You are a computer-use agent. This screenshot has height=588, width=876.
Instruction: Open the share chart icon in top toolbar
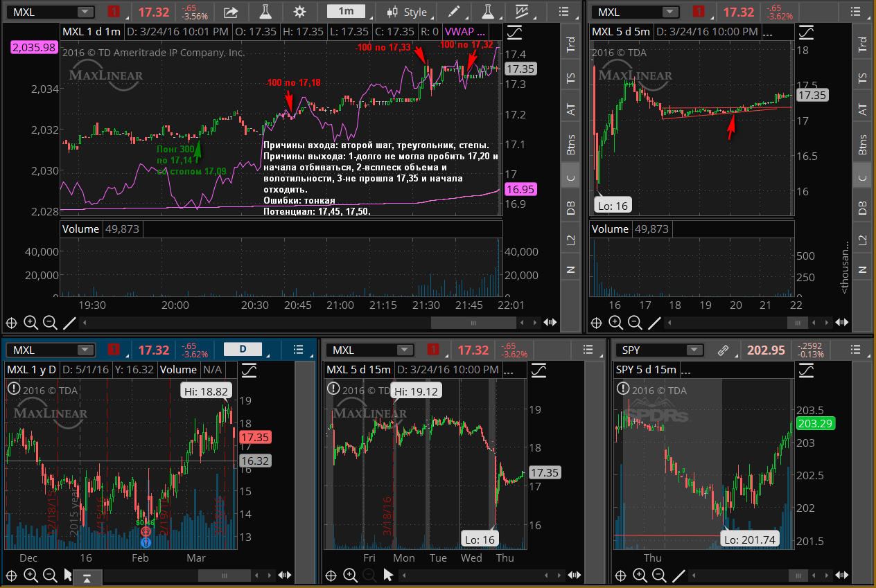pos(231,12)
